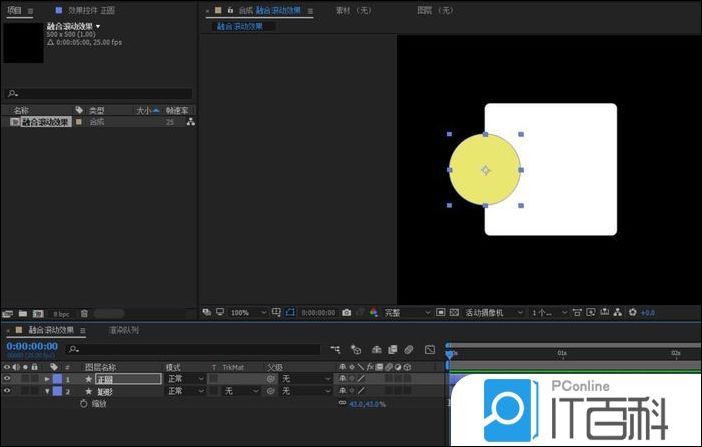Click the new folder icon in project panel
Viewport: 702px width, 447px height.
point(22,313)
